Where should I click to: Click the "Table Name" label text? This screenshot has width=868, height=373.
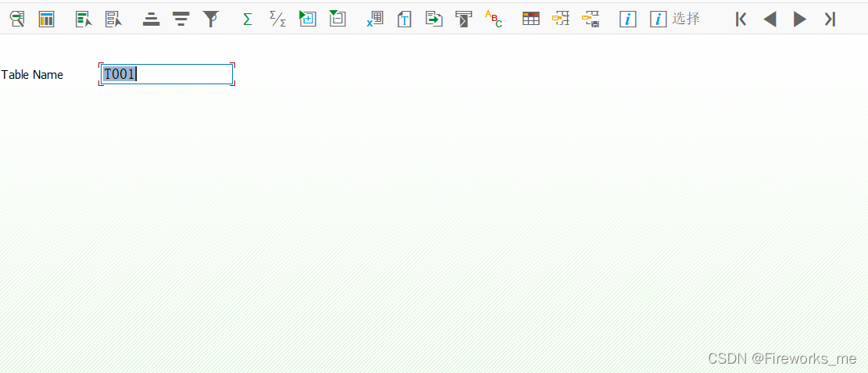(32, 75)
